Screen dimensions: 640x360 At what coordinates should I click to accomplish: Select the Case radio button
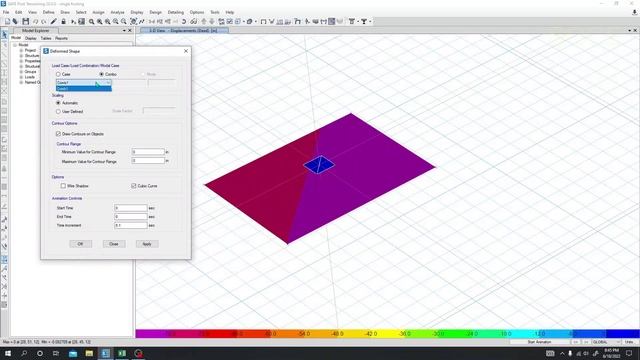tap(58, 74)
